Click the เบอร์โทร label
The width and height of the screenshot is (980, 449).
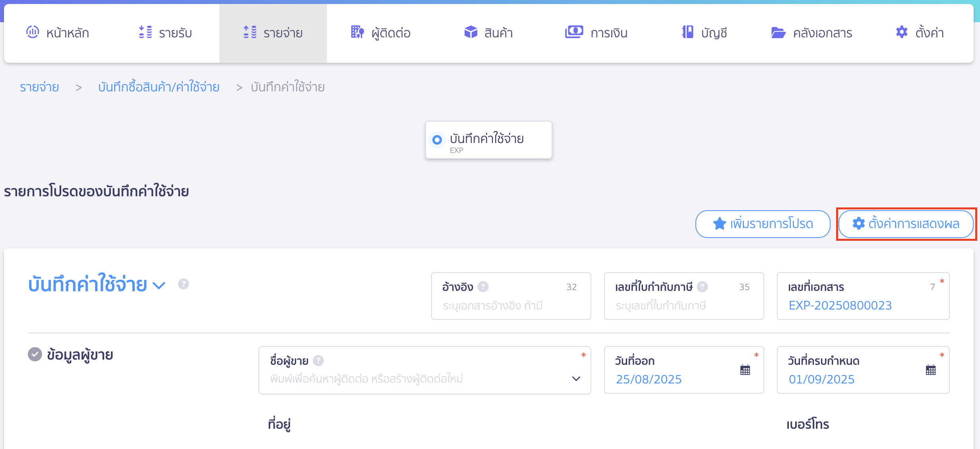[x=808, y=424]
